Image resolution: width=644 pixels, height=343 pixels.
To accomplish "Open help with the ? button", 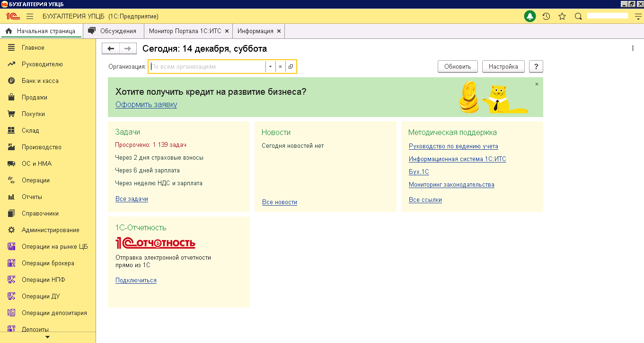I will coord(536,66).
